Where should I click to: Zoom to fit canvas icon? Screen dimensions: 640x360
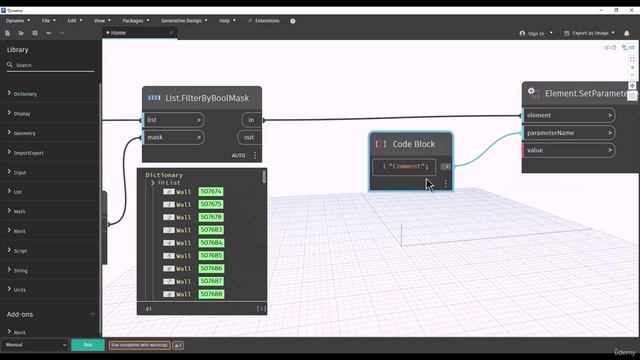[632, 60]
